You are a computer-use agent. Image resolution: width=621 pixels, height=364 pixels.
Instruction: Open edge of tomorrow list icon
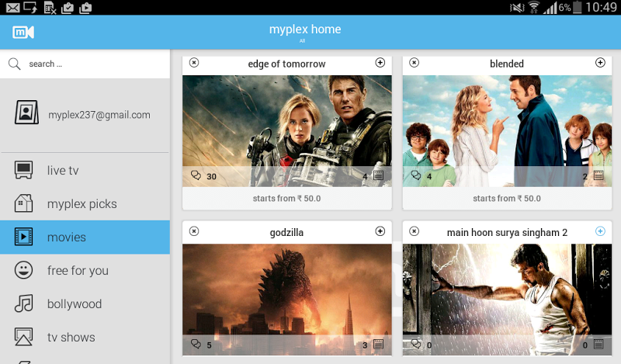(x=378, y=175)
